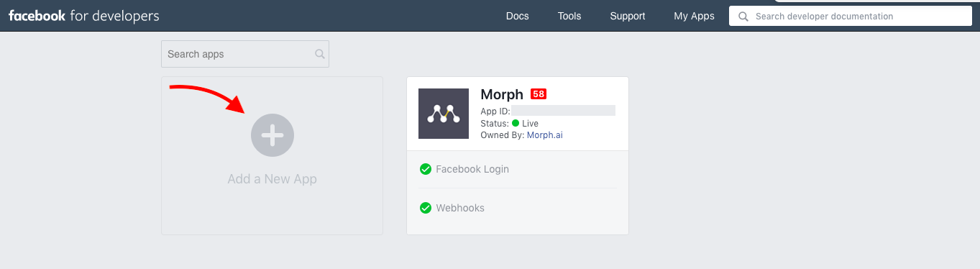Screen dimensions: 980x269
Task: Click the red 58 notification badge
Action: click(x=539, y=94)
